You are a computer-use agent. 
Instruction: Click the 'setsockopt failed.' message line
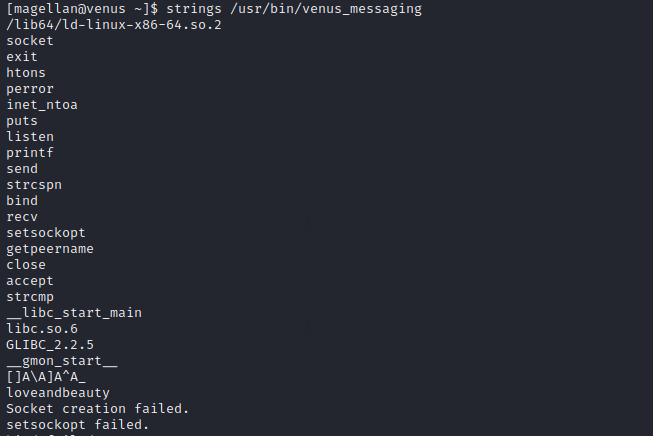(78, 425)
